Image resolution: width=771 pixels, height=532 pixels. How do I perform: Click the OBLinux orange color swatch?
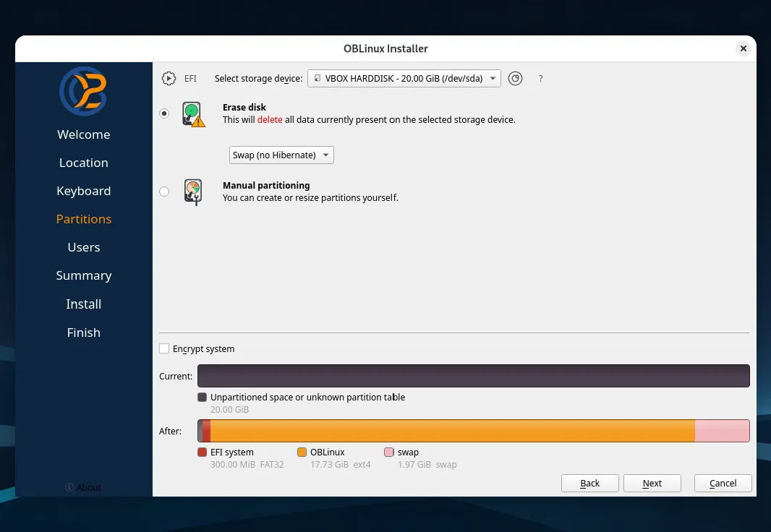[302, 452]
